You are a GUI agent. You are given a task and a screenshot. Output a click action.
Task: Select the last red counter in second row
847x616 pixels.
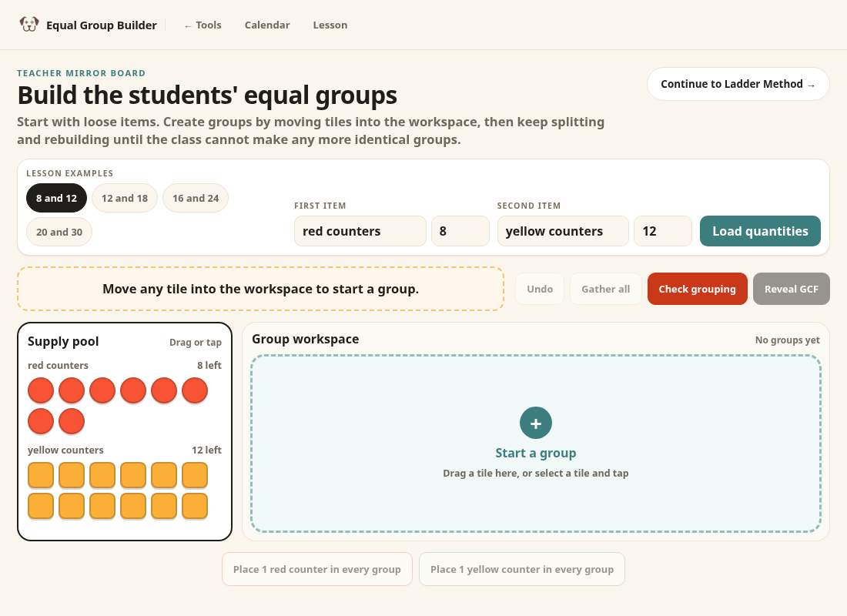(72, 421)
